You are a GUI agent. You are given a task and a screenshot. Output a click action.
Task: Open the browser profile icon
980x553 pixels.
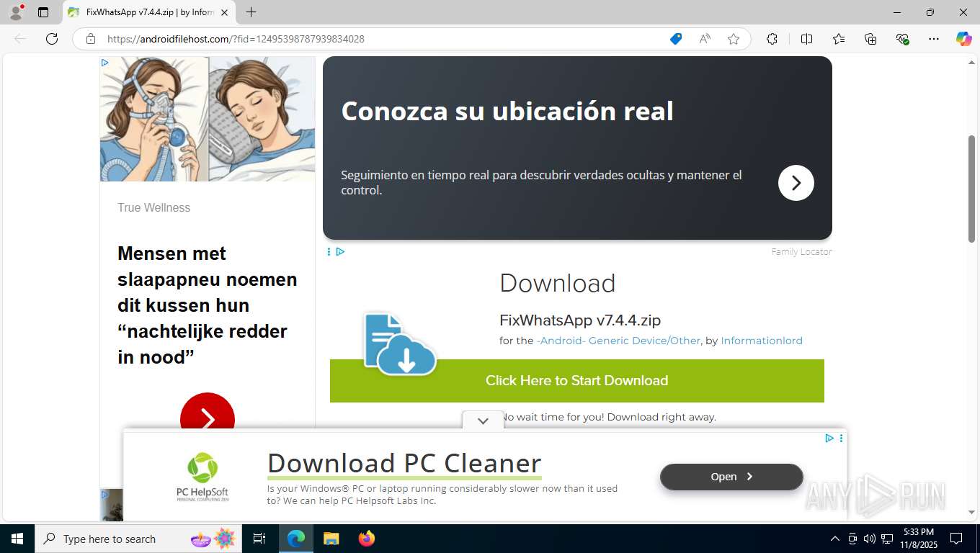pyautogui.click(x=16, y=12)
